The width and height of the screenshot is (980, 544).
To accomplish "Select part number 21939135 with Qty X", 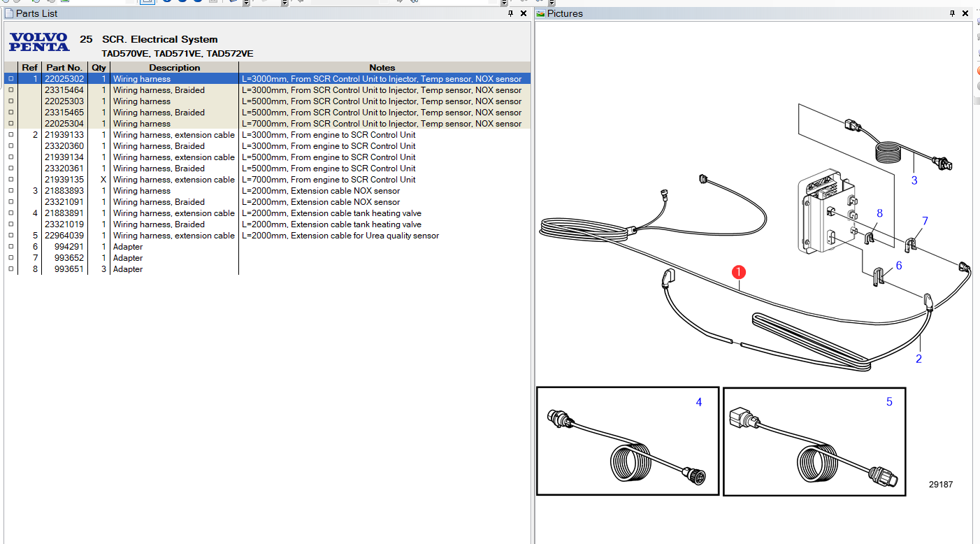I will [x=64, y=180].
